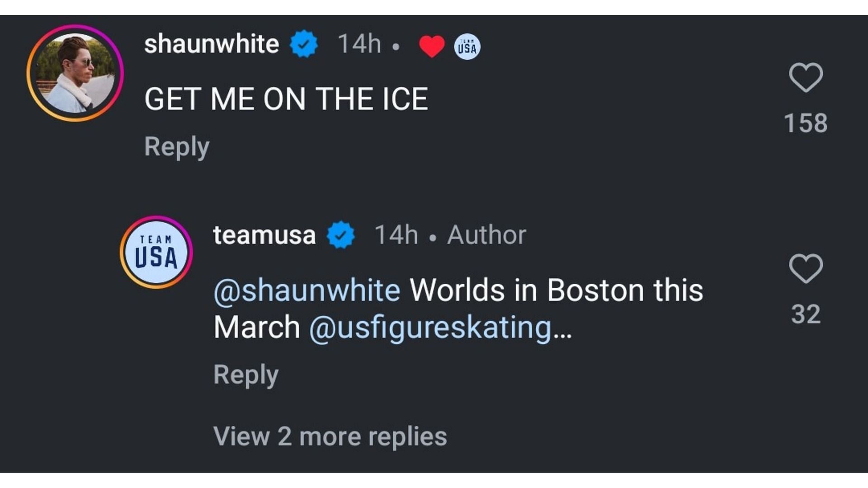Open shaunwhite's profile picture story

point(75,73)
